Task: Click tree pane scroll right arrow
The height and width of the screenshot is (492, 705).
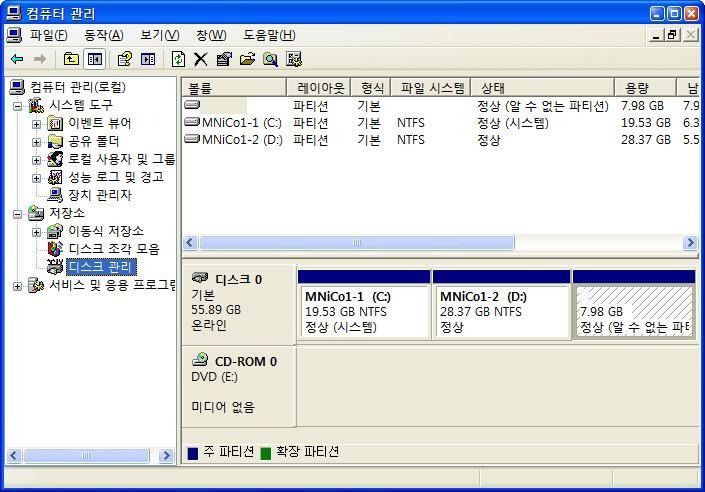Action: (166, 456)
